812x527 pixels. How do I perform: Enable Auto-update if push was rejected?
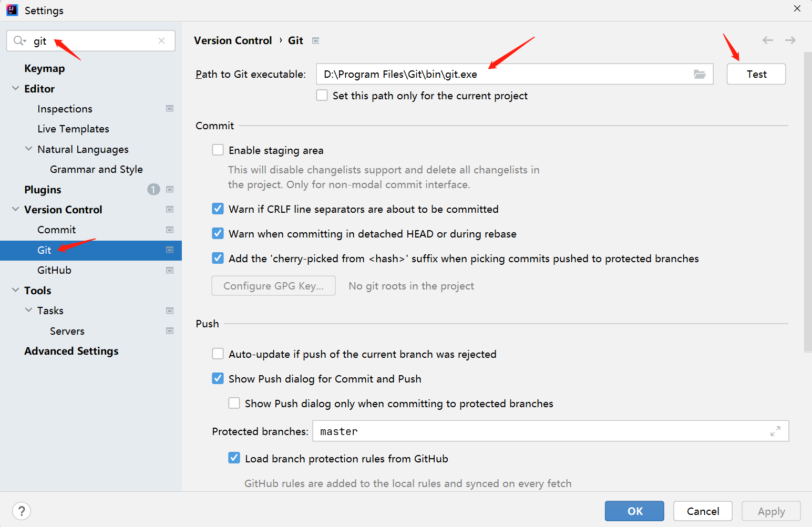click(x=218, y=354)
